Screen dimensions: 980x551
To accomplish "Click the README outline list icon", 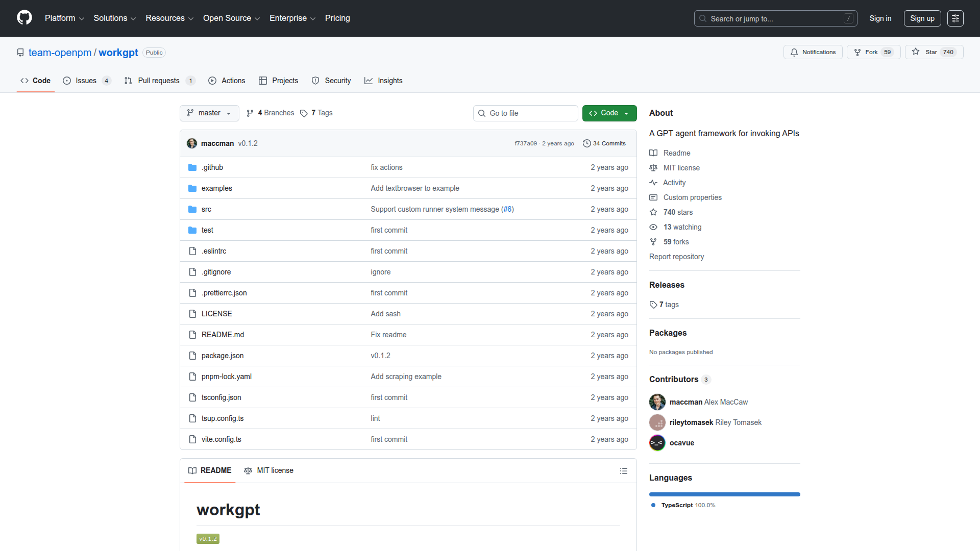I will tap(623, 470).
